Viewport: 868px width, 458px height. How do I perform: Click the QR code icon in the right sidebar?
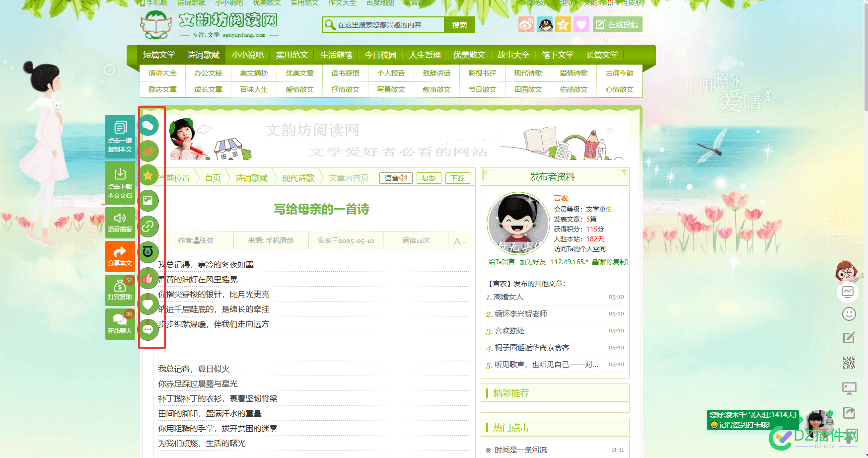point(849,363)
